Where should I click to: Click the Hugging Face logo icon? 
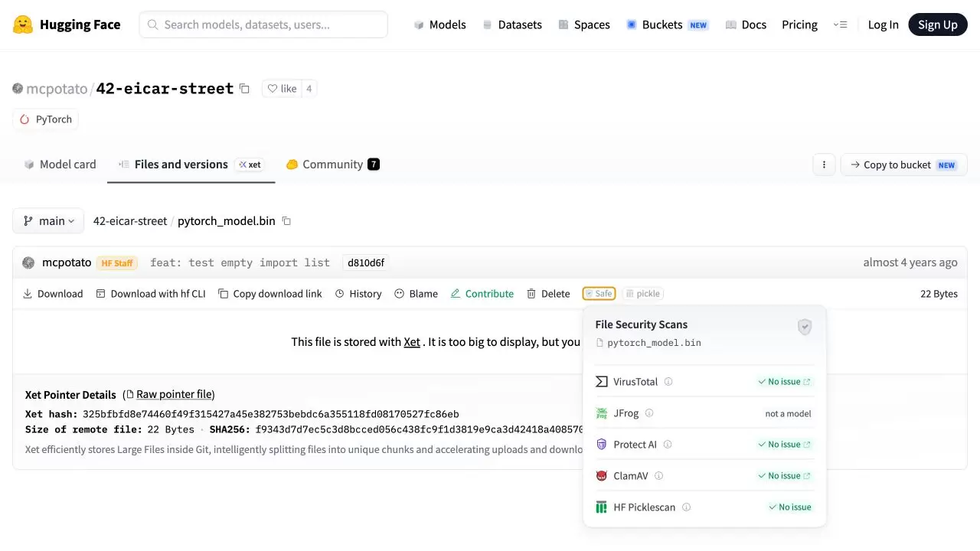pyautogui.click(x=23, y=24)
